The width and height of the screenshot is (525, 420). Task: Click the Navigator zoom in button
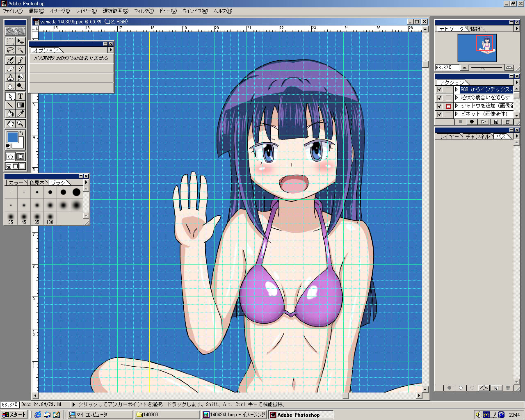point(509,68)
